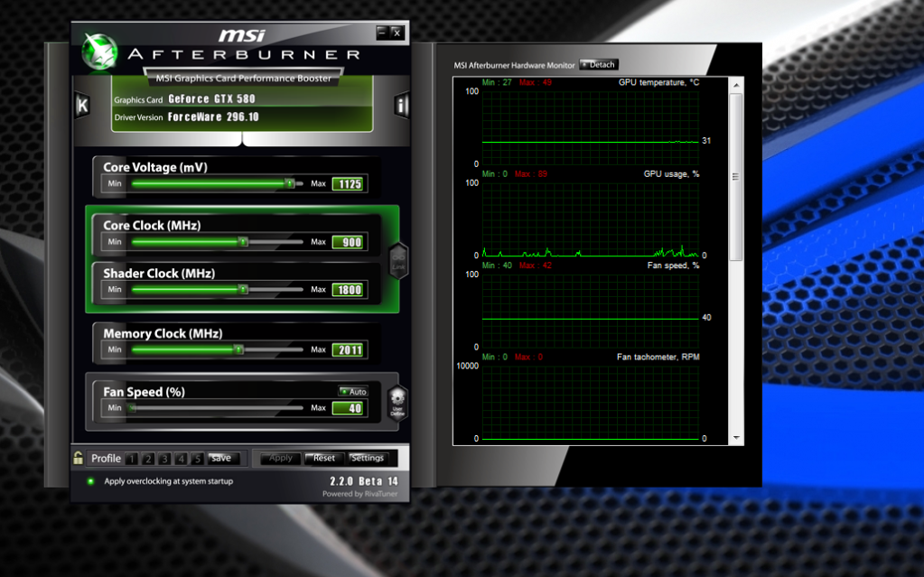Select profile slot 2
This screenshot has height=577, width=924.
[x=148, y=459]
